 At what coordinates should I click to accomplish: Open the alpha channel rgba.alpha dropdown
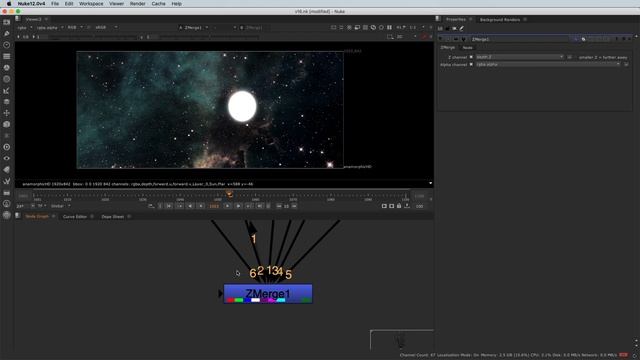(548, 64)
